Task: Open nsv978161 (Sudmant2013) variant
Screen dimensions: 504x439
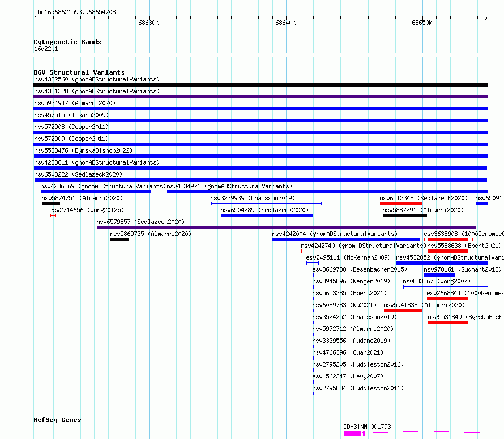Action: pyautogui.click(x=463, y=269)
